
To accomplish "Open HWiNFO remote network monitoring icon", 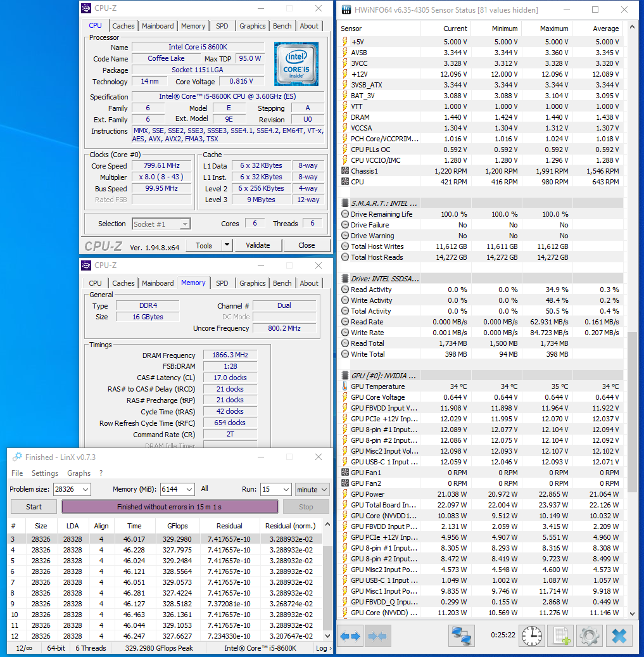I will 461,635.
